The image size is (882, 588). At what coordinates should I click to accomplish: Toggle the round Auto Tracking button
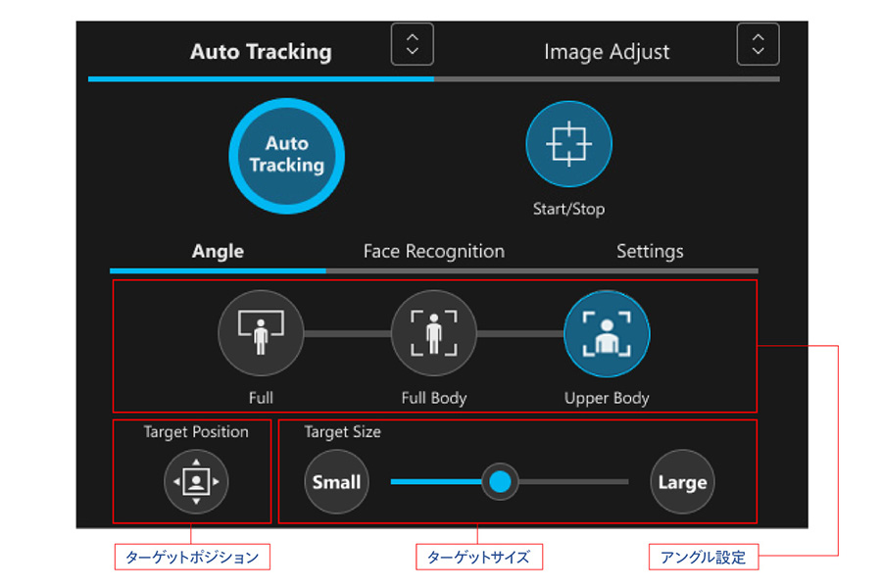pos(286,155)
